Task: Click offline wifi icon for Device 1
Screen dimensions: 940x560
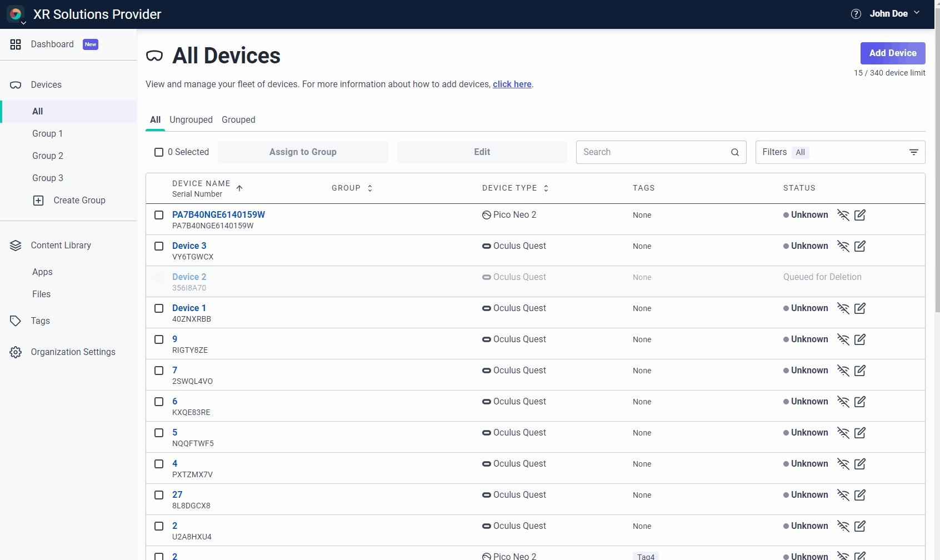Action: (x=843, y=308)
